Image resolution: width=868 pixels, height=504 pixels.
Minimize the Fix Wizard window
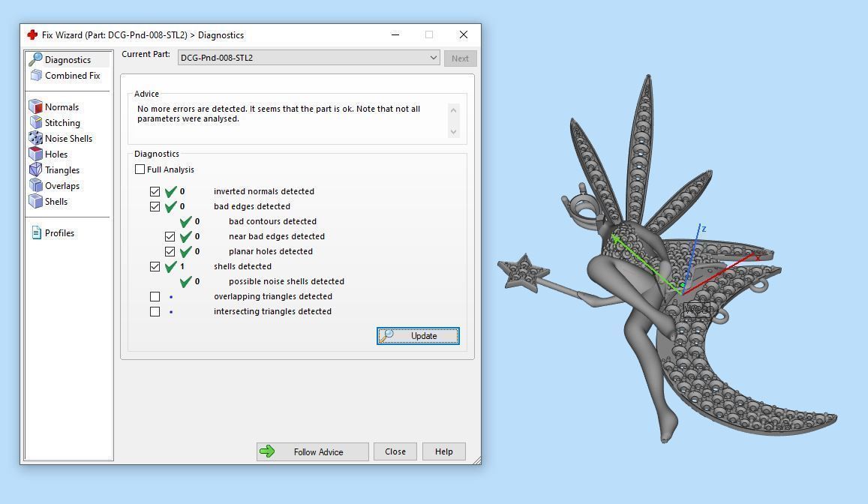click(395, 34)
